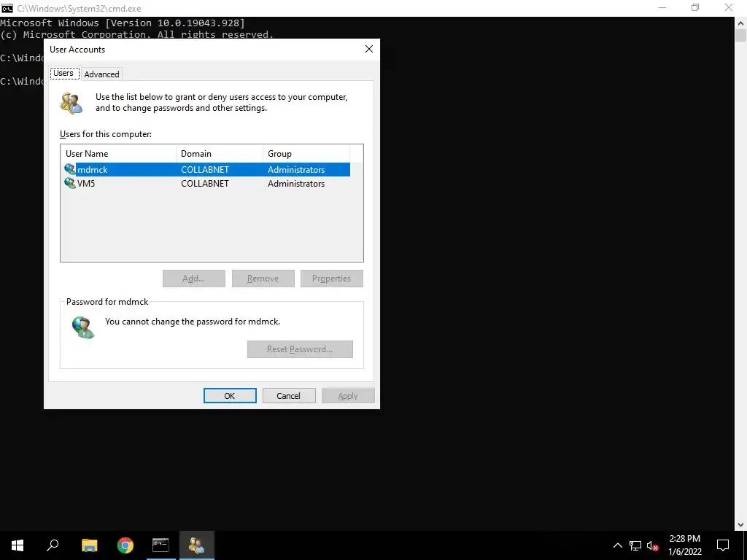The height and width of the screenshot is (560, 747).
Task: Switch to the Advanced tab
Action: [x=101, y=74]
